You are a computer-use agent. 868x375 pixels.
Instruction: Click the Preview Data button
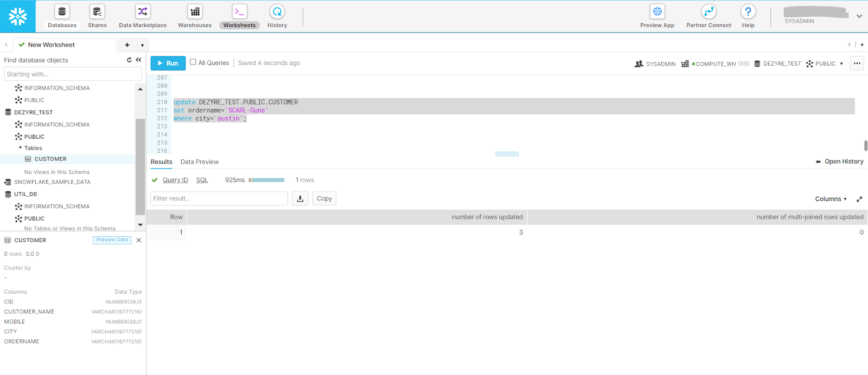coord(112,240)
